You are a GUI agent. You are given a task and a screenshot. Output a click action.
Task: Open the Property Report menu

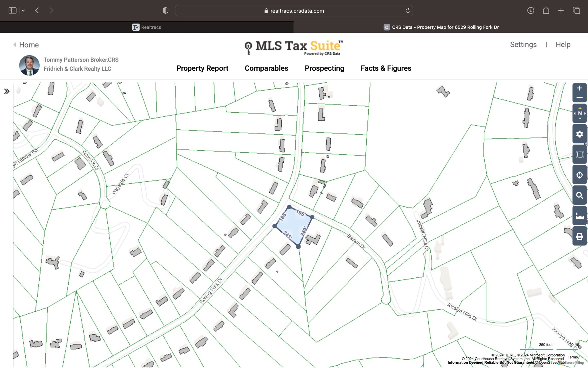(x=202, y=68)
